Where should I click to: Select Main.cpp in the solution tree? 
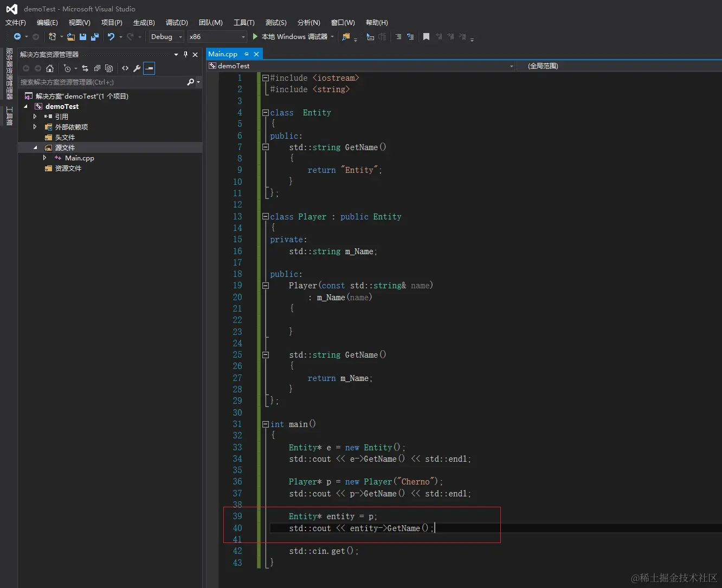click(79, 158)
